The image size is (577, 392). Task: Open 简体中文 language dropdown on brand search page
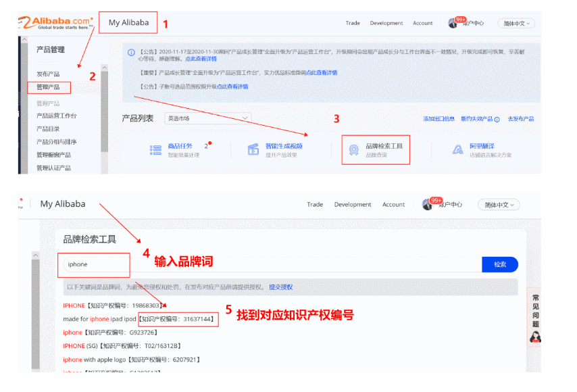pos(499,205)
